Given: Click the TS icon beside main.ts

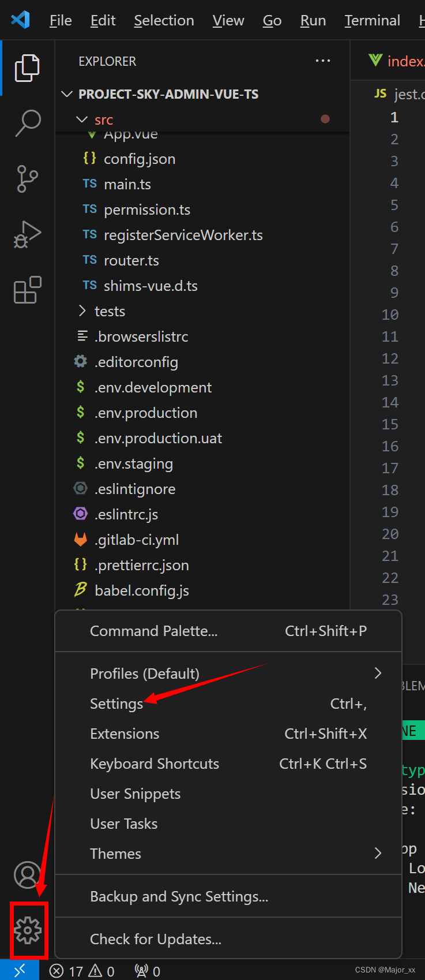Looking at the screenshot, I should click(89, 184).
